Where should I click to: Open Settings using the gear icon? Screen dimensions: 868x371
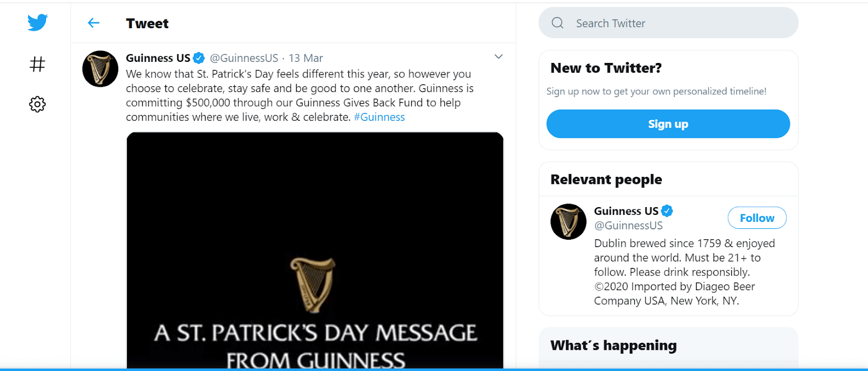(x=36, y=104)
